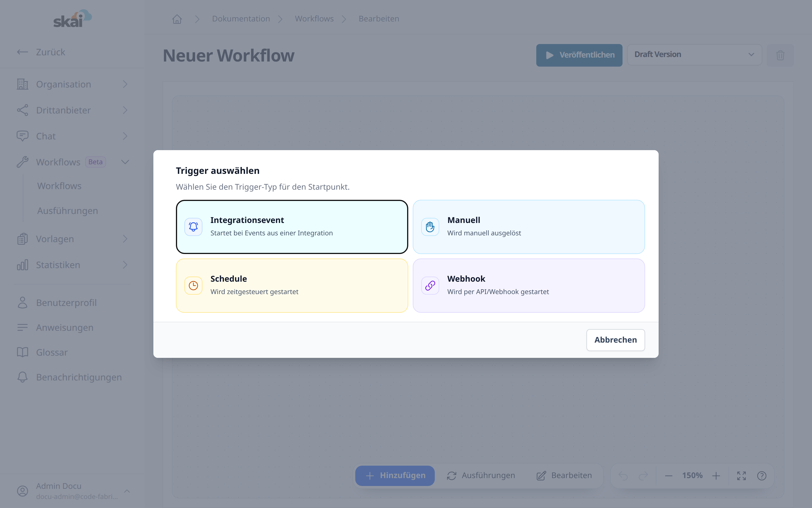Expand the Vorlagen chevron
812x508 pixels.
tap(125, 239)
